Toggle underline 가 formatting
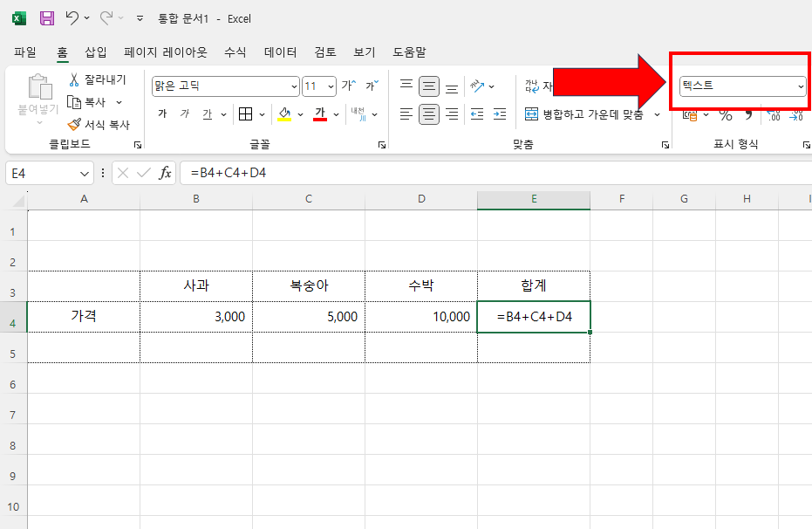Screen dimensions: 812x529 pyautogui.click(x=208, y=114)
